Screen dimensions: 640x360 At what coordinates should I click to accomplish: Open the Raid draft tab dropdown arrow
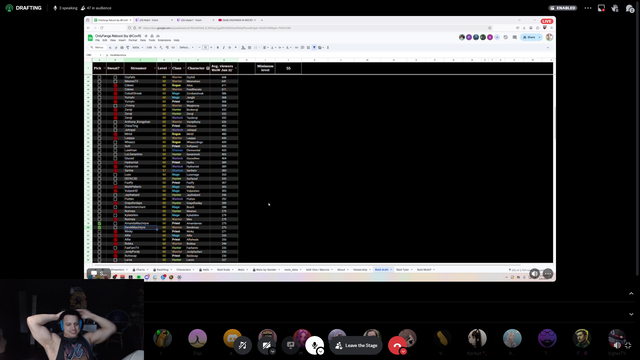pyautogui.click(x=391, y=270)
